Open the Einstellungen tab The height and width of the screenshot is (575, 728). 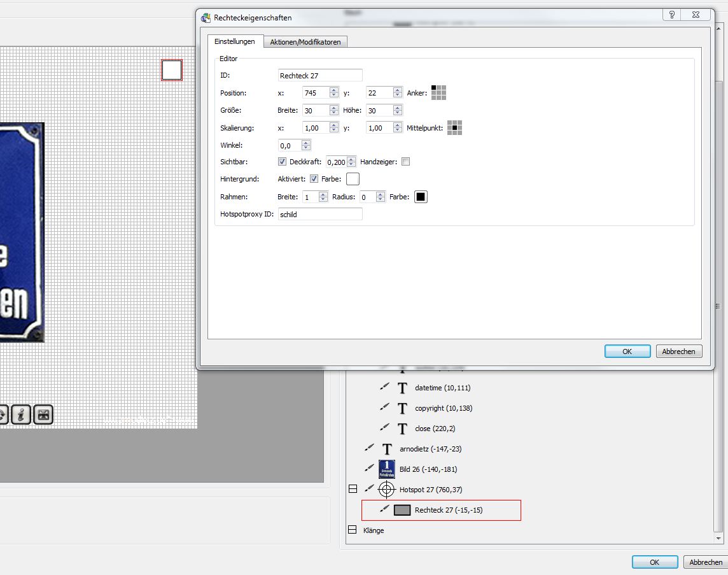tap(234, 41)
